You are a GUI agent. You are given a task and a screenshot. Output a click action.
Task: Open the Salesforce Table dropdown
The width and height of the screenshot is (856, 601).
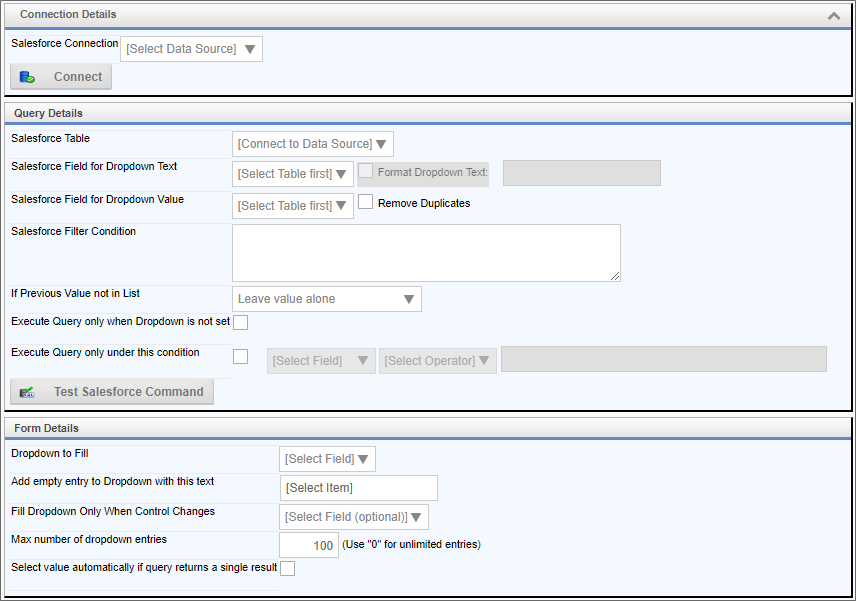pyautogui.click(x=312, y=144)
